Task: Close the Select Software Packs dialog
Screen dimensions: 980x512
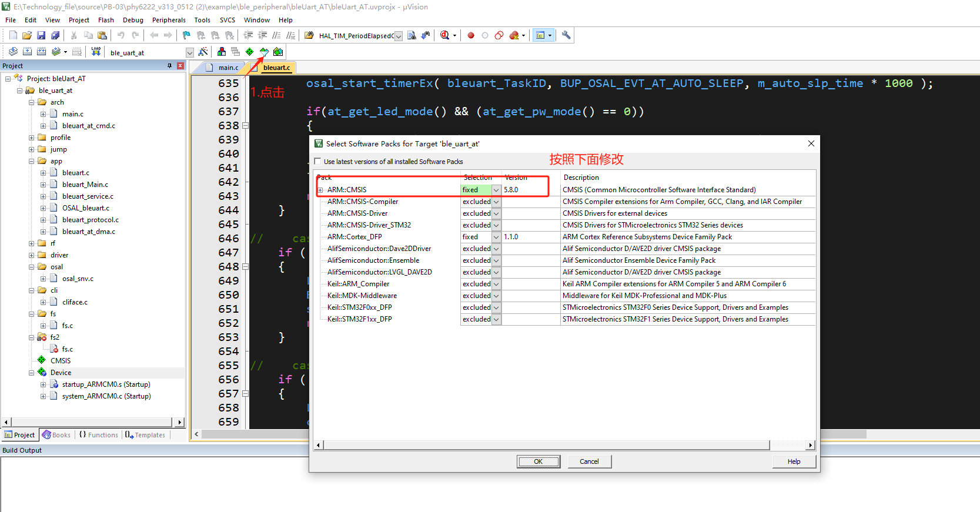Action: tap(811, 143)
